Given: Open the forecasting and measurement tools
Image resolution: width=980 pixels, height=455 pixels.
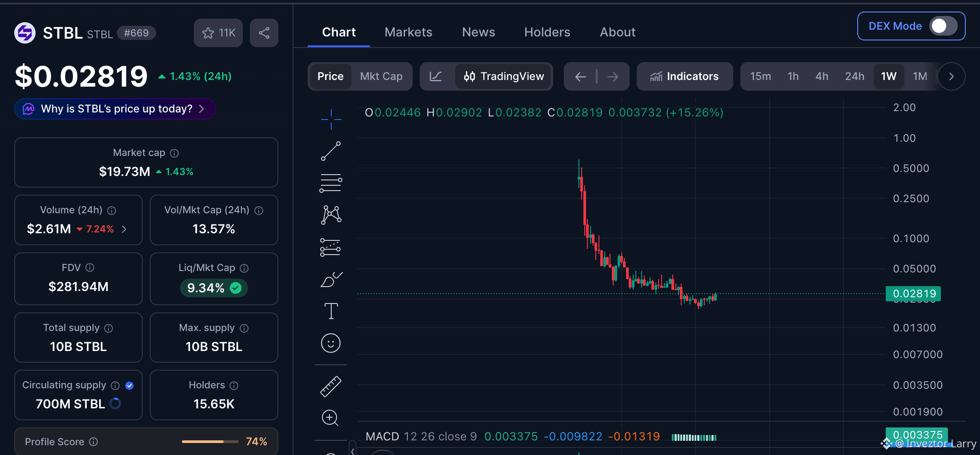Looking at the screenshot, I should (330, 247).
